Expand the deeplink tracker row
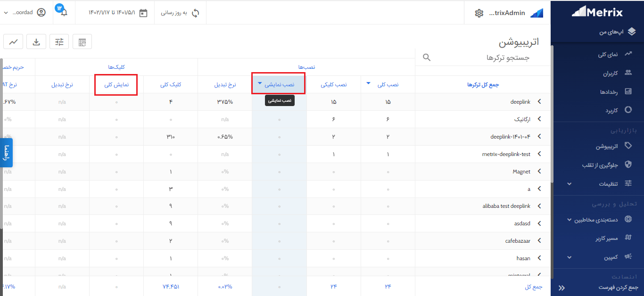 coord(539,102)
